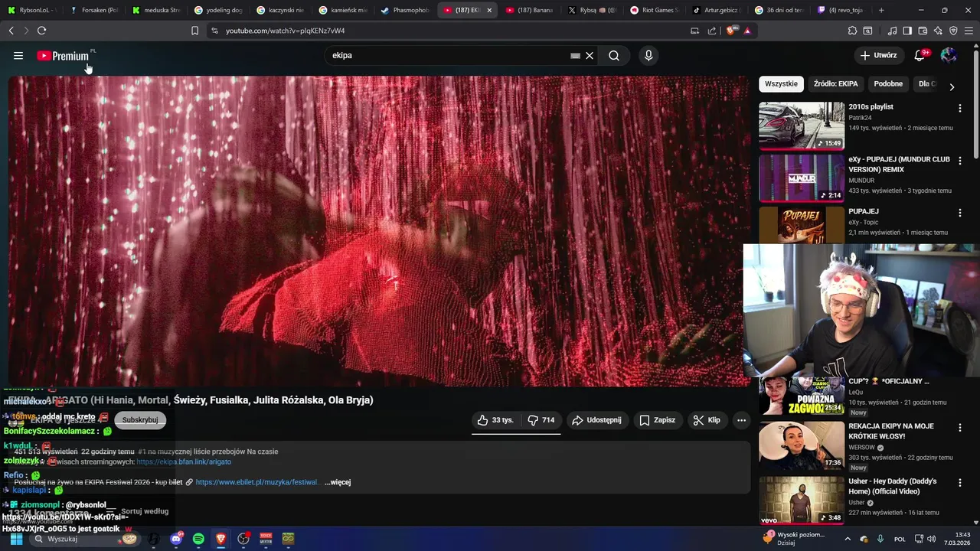Open WERSOW REKACJA EKIPY video title

pos(891,431)
